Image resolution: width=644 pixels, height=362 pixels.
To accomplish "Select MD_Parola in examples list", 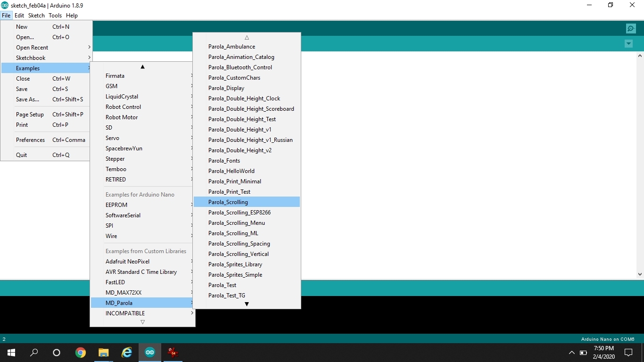I will (x=142, y=303).
